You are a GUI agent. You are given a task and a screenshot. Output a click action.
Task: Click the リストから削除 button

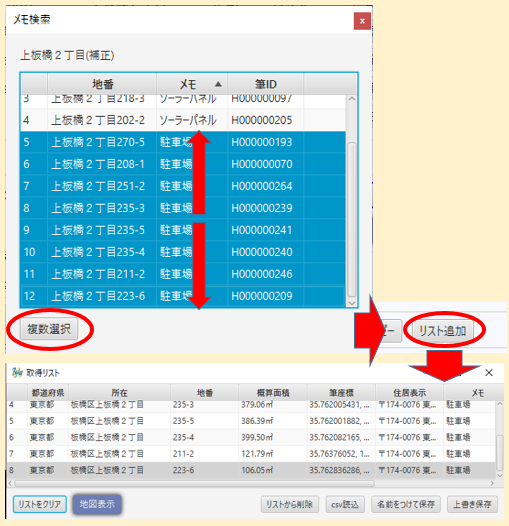click(290, 504)
